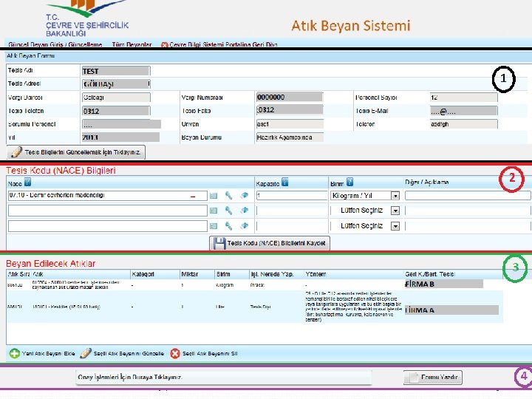Click the Sorumlu Personel field
532x399 pixels.
click(x=121, y=124)
